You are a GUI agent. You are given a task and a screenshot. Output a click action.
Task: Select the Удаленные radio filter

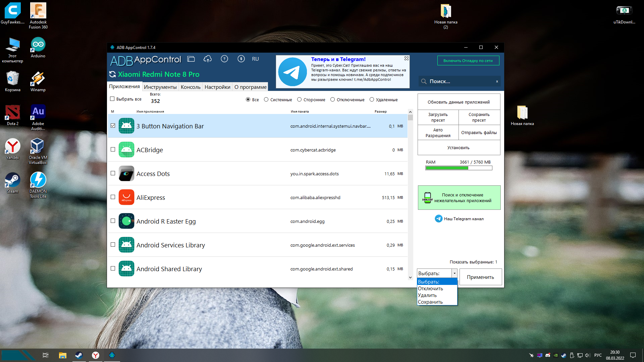tap(372, 100)
